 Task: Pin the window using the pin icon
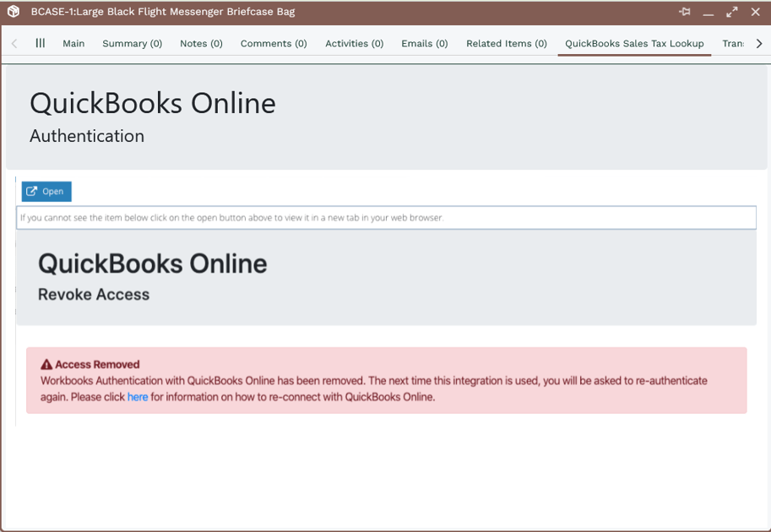(685, 12)
